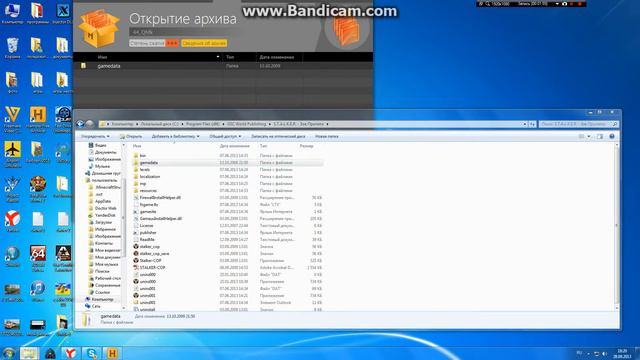This screenshot has width=640, height=360.
Task: Open the view options dropdown arrow
Action: coord(589,136)
